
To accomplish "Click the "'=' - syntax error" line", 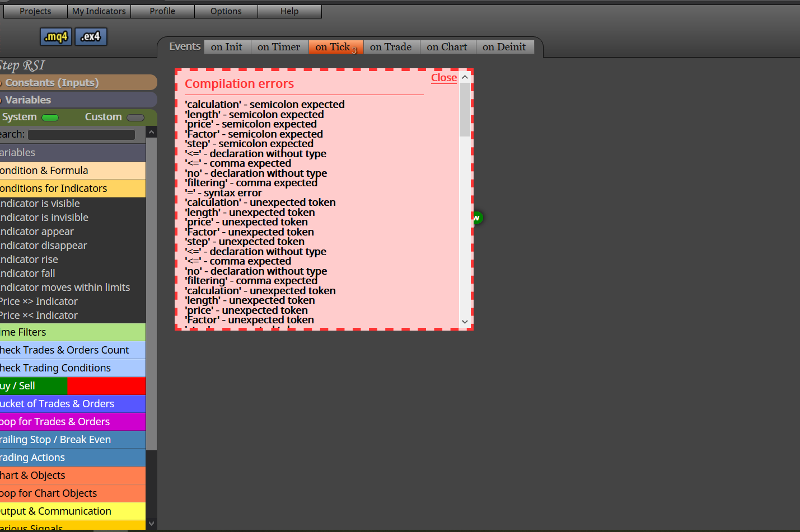I will 223,193.
